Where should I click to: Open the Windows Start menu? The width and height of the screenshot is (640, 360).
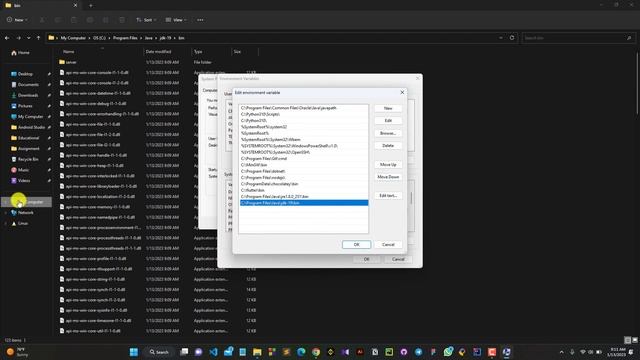tap(133, 352)
